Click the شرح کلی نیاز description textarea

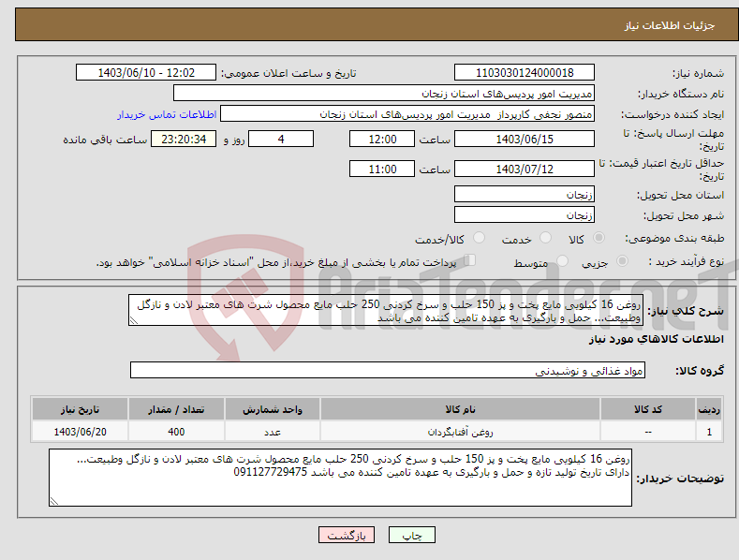386,310
